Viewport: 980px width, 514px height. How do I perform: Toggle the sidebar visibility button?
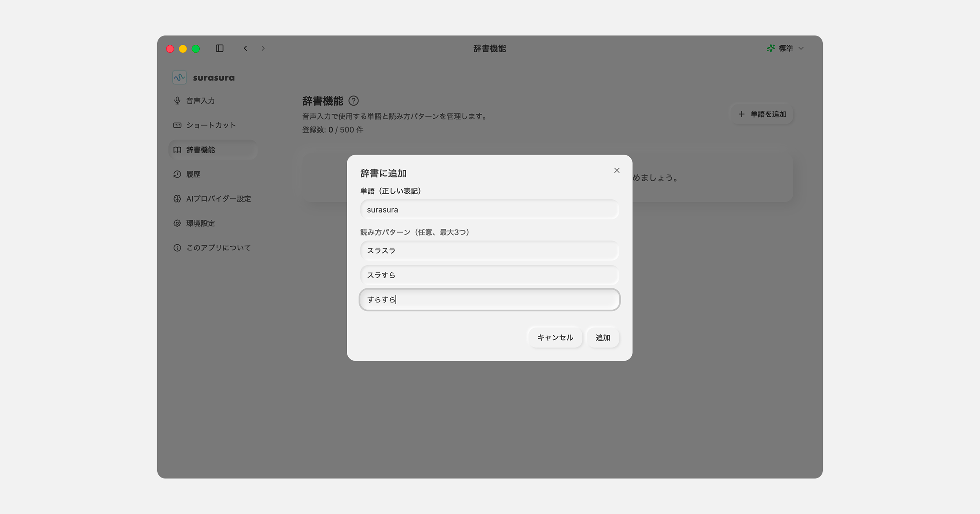[x=220, y=48]
